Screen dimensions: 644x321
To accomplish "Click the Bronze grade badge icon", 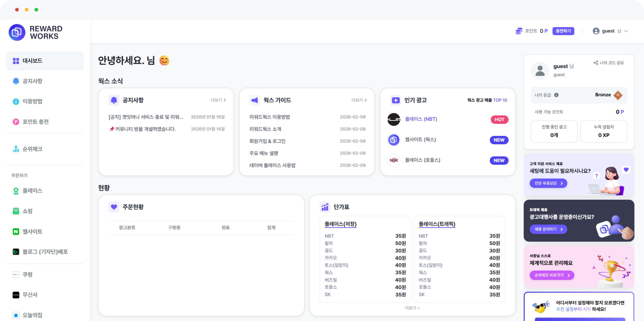I will point(618,95).
